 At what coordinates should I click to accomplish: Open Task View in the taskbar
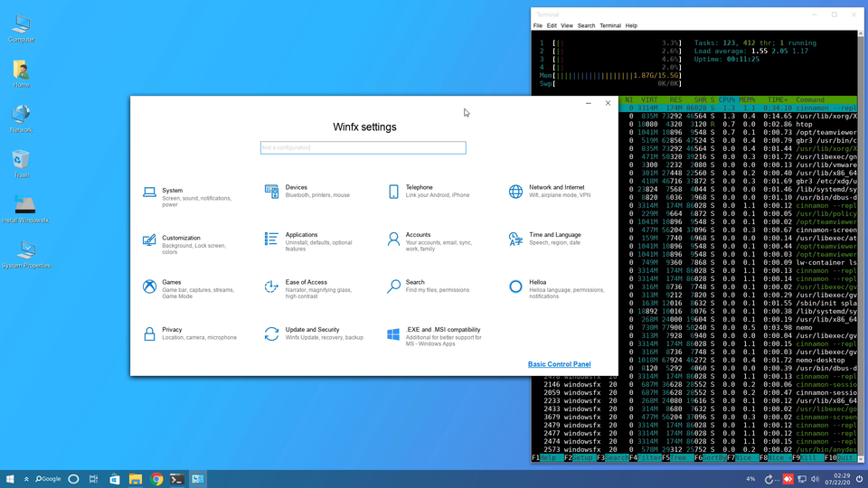[93, 479]
